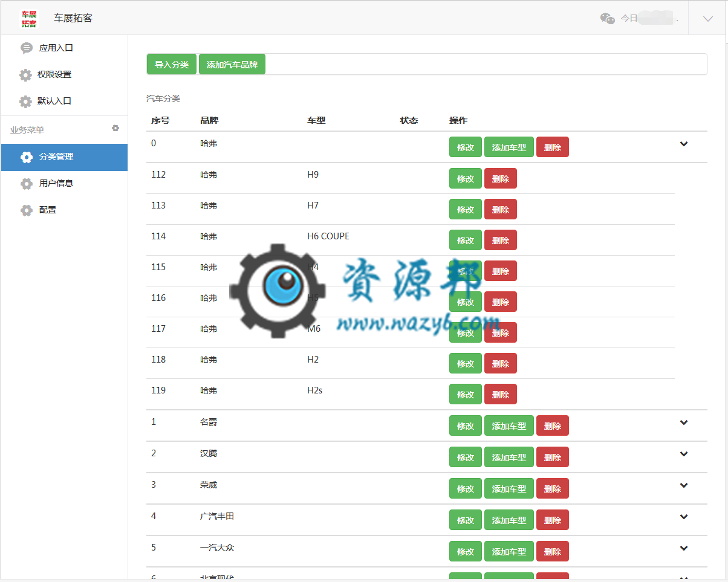Click the 添加汽车品牌 button

[232, 65]
